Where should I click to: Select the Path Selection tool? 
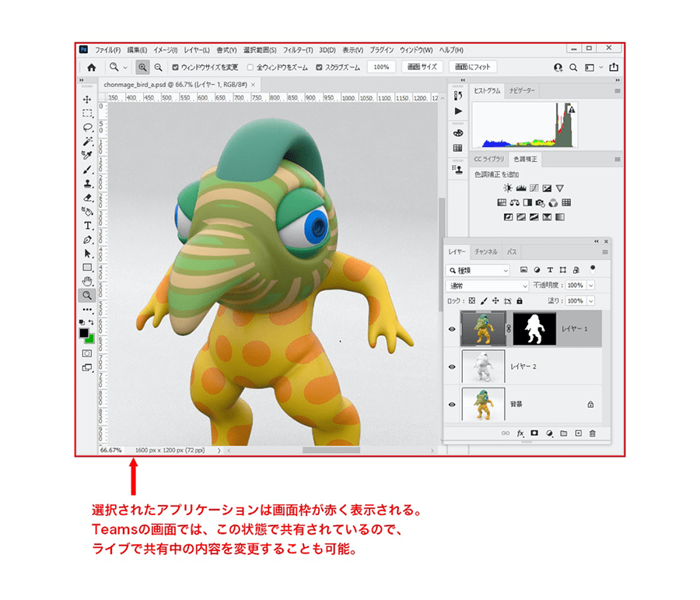(x=87, y=254)
